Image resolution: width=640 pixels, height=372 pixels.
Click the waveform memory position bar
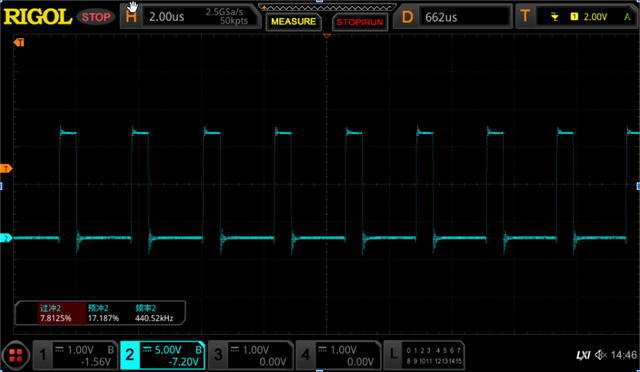[327, 7]
